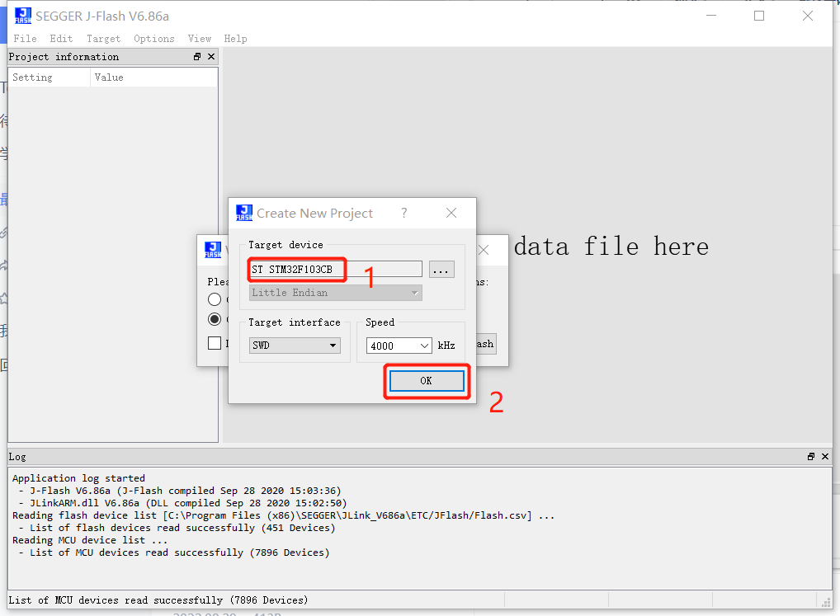Open target device browse button (...)
Image resolution: width=840 pixels, height=616 pixels.
[441, 269]
